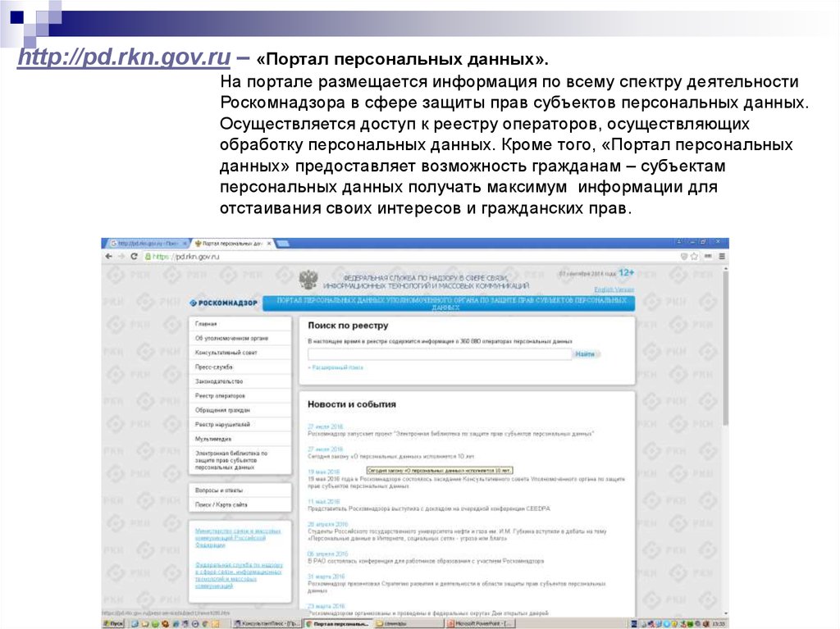Click the 'Новости и события' heading
Screen dimensions: 840x629
tap(351, 404)
